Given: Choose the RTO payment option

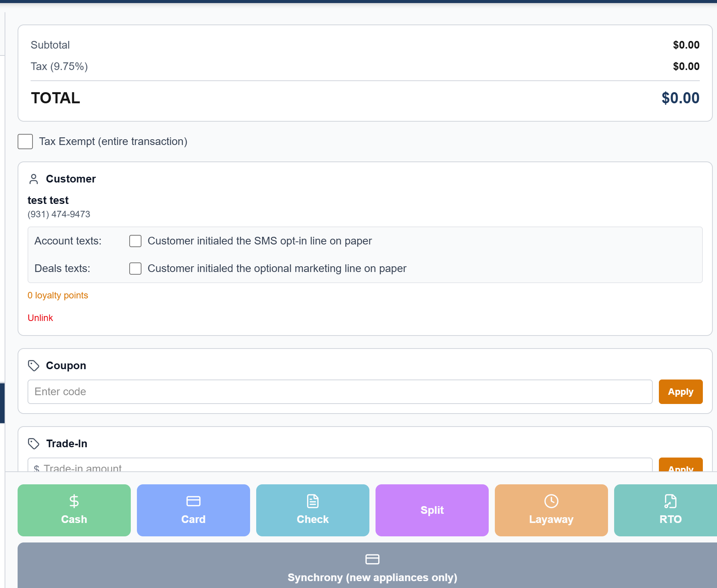Looking at the screenshot, I should [665, 510].
